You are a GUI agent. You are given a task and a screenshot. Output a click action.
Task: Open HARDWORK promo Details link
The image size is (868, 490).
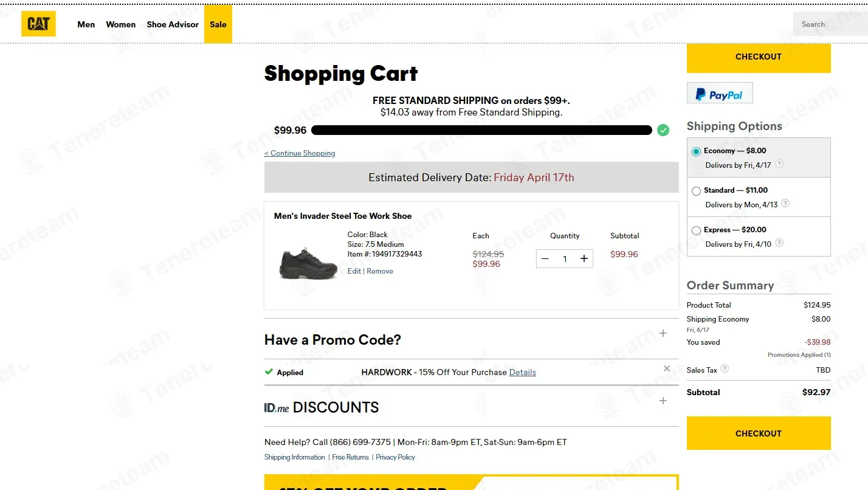point(523,372)
